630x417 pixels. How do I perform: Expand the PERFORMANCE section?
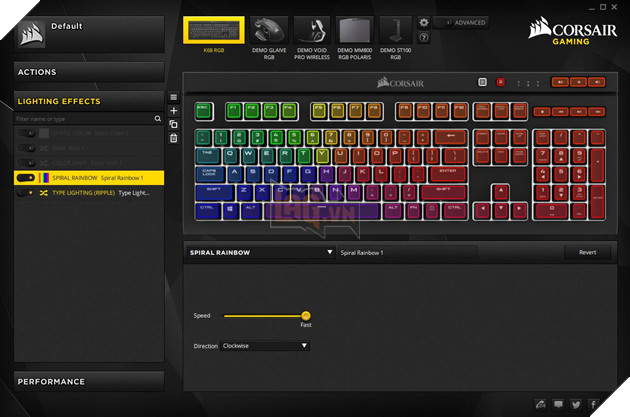tap(89, 382)
